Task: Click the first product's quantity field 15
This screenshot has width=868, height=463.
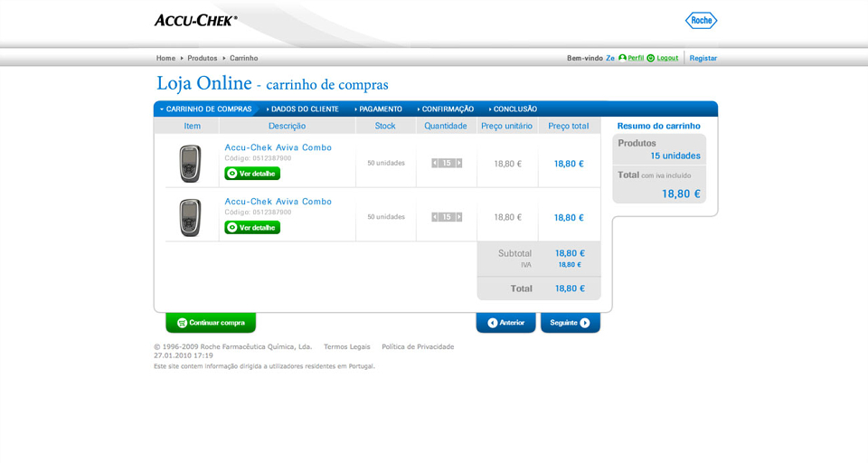Action: click(x=447, y=163)
